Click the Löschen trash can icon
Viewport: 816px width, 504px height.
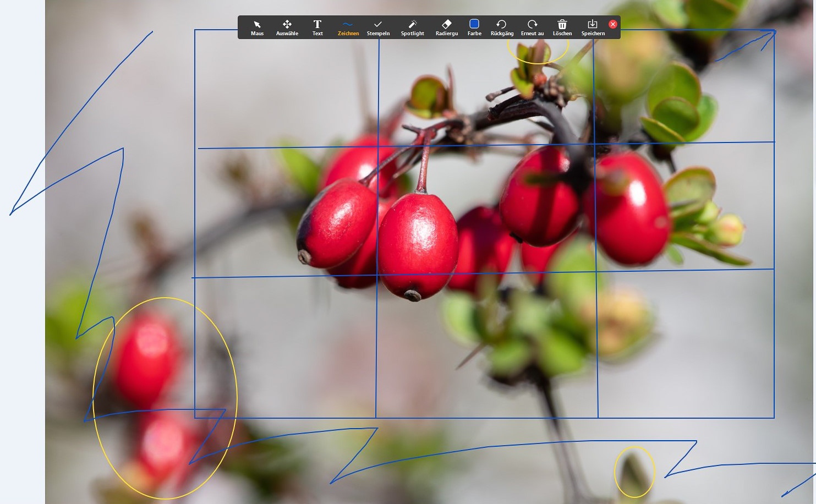(x=562, y=27)
